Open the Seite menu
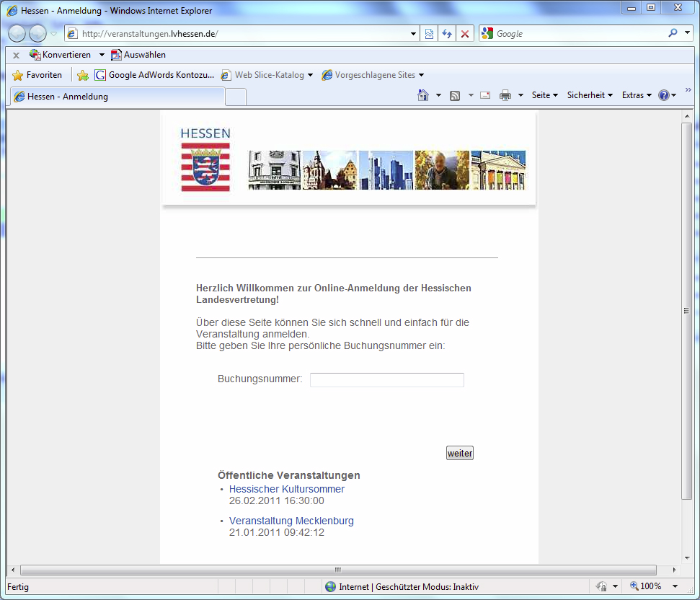This screenshot has width=700, height=600. point(544,95)
